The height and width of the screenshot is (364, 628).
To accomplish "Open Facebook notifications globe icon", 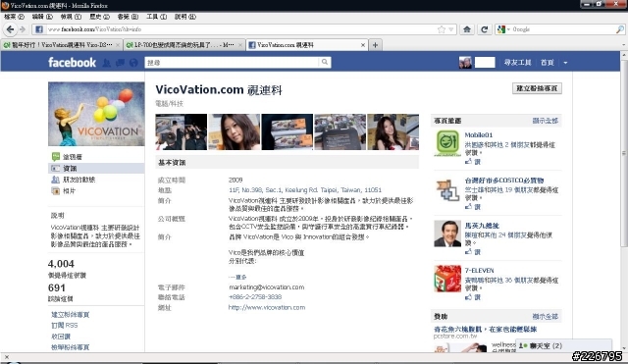I will pyautogui.click(x=133, y=63).
